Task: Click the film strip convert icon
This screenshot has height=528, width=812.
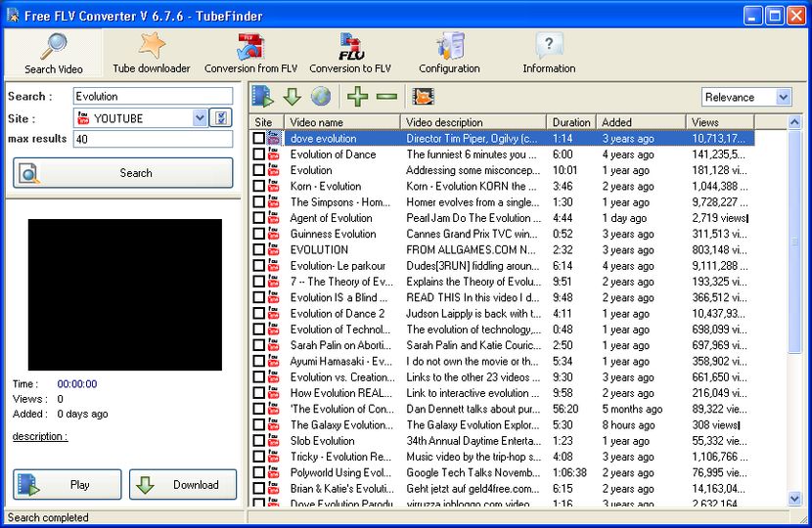Action: coord(423,97)
